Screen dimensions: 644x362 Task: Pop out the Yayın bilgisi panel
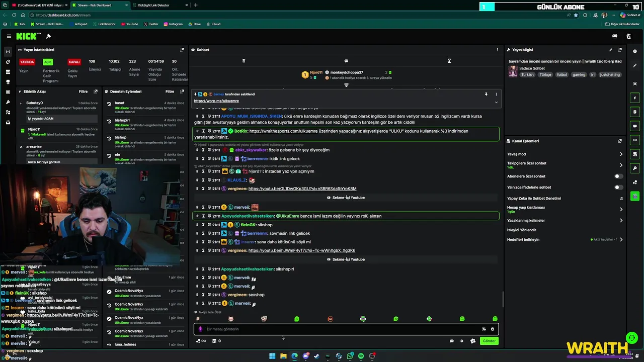(x=620, y=50)
